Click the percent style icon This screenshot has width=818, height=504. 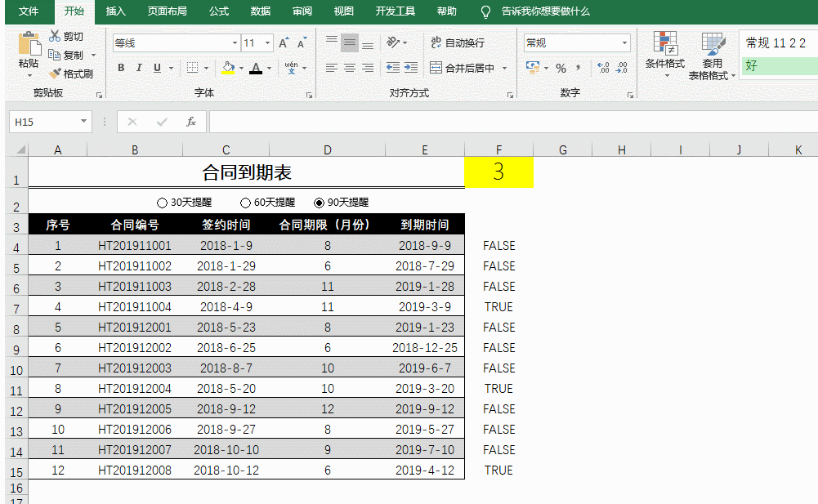(x=561, y=69)
